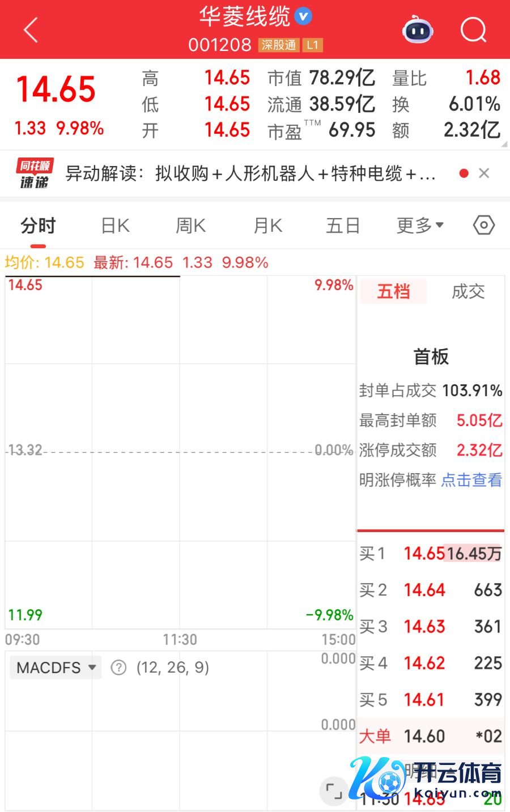The height and width of the screenshot is (812, 510).
Task: Click 点击查看 for limit-up probability
Action: pyautogui.click(x=471, y=480)
